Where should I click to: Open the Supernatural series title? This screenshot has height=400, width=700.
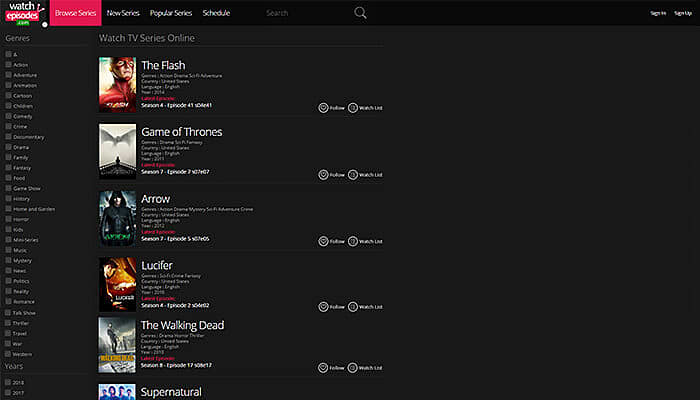coord(171,392)
